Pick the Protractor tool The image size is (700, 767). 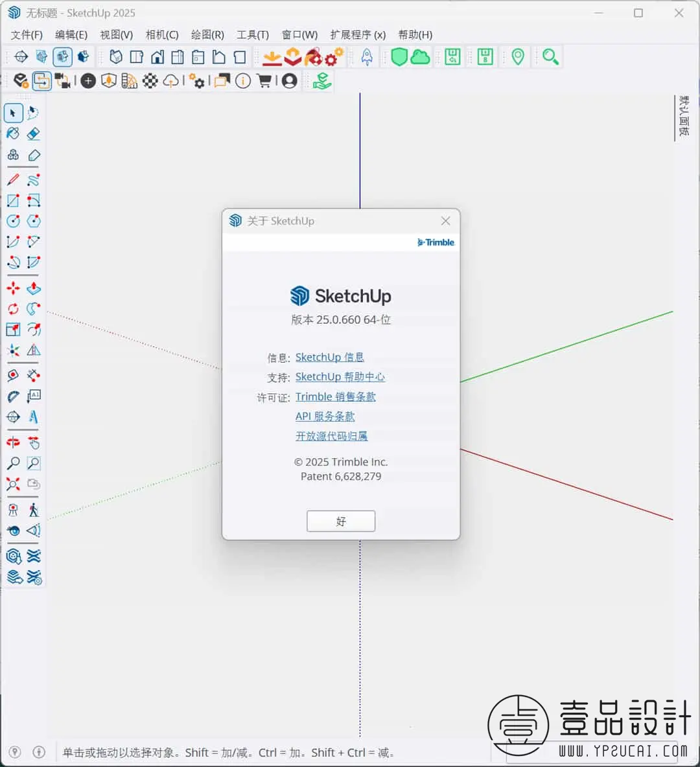[x=13, y=396]
